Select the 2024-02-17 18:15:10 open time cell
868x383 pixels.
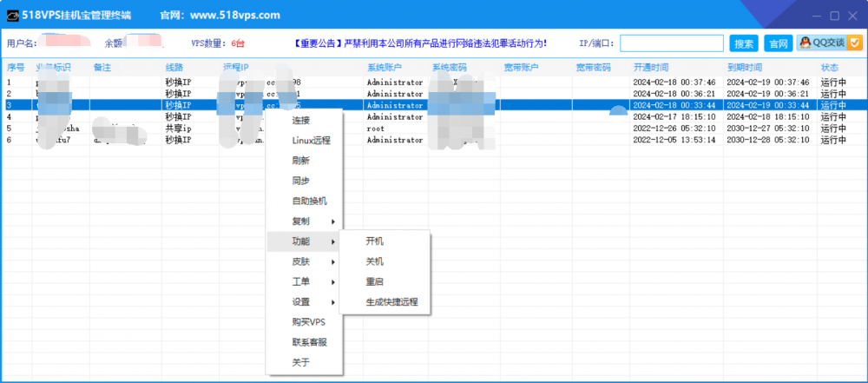click(x=674, y=117)
